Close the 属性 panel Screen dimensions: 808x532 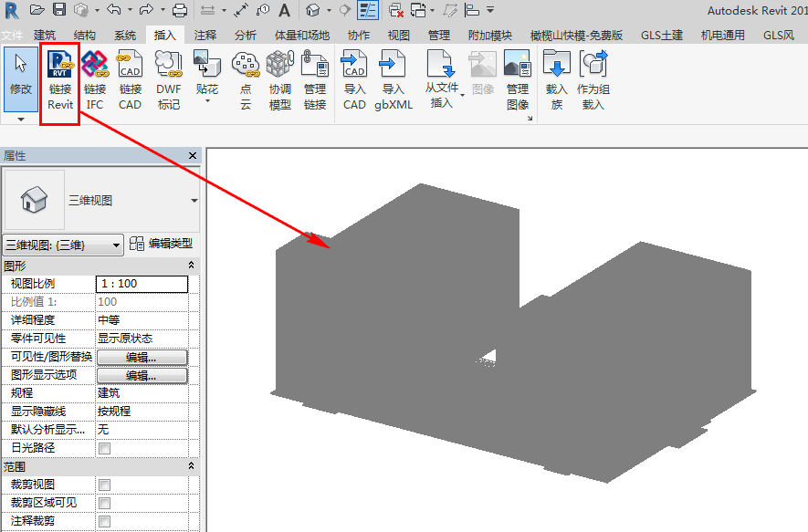[193, 155]
